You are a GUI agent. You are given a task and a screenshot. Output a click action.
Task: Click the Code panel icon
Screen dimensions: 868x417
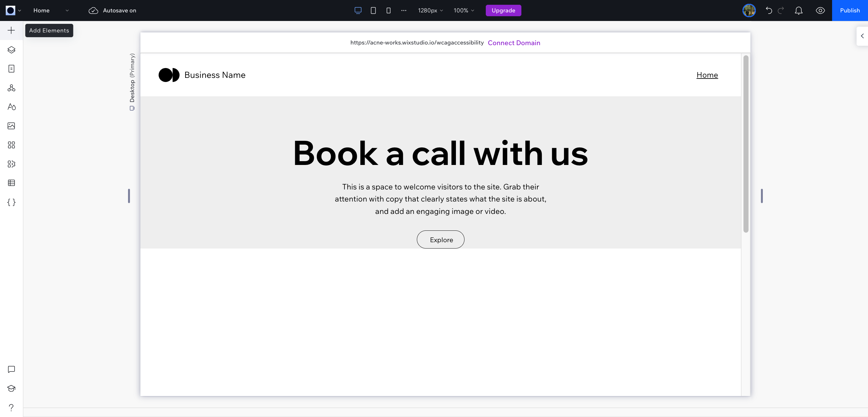click(12, 202)
